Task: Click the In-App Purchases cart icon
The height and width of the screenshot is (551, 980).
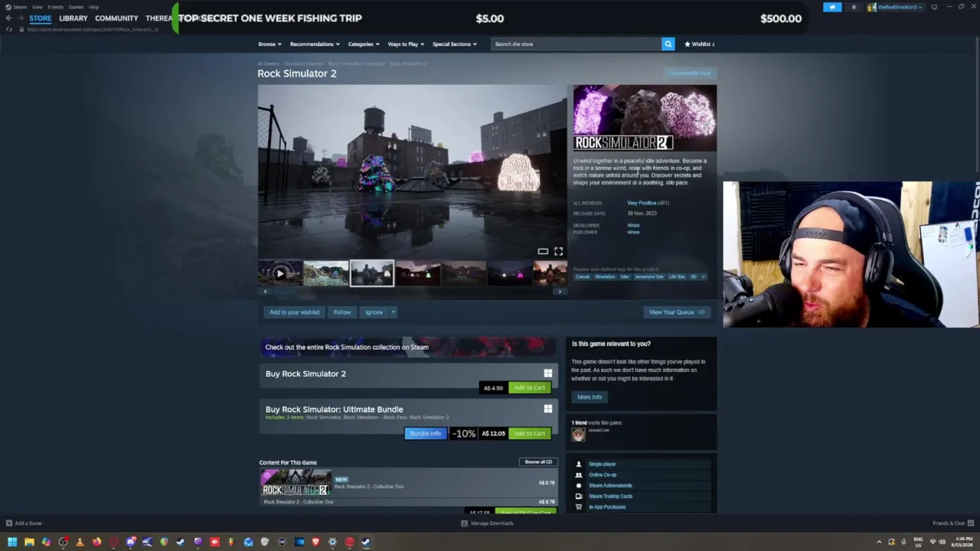Action: [578, 507]
